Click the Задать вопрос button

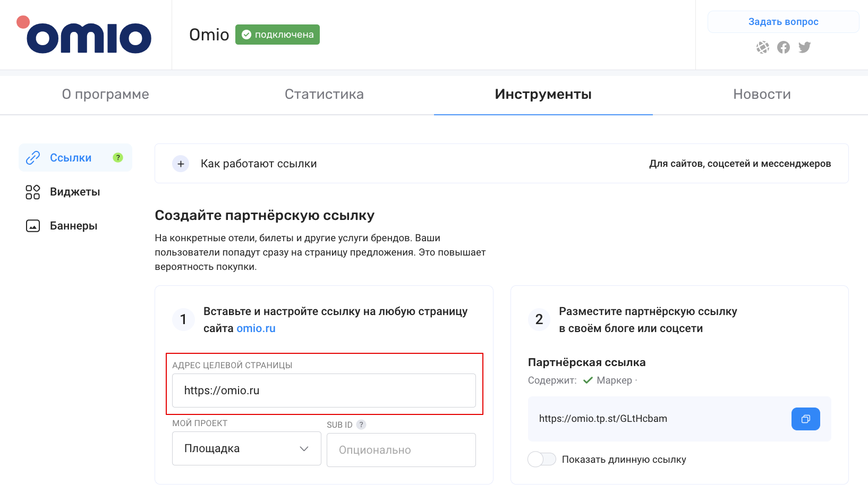point(783,22)
